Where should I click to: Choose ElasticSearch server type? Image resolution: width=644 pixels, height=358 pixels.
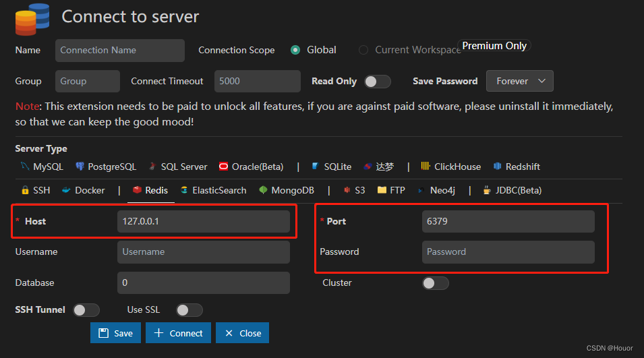(x=214, y=191)
